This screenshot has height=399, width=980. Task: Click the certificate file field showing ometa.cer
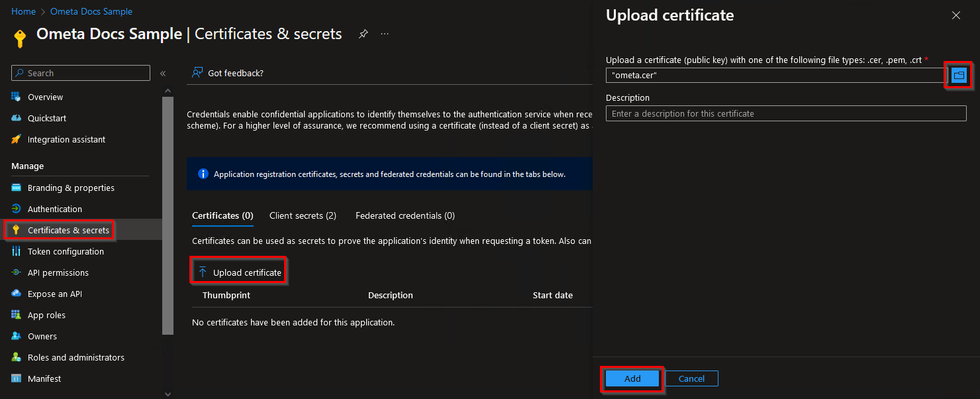pos(776,76)
